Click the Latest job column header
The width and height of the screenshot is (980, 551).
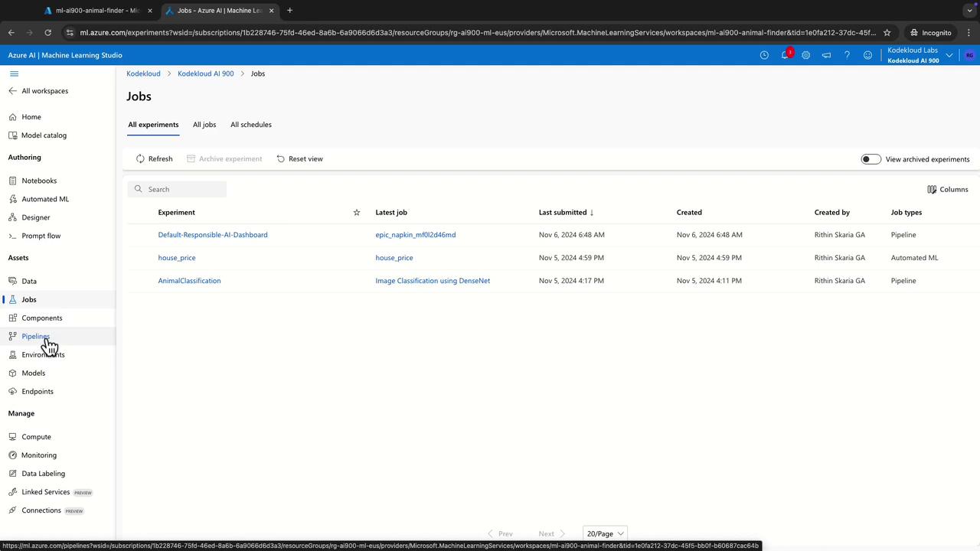pyautogui.click(x=391, y=213)
